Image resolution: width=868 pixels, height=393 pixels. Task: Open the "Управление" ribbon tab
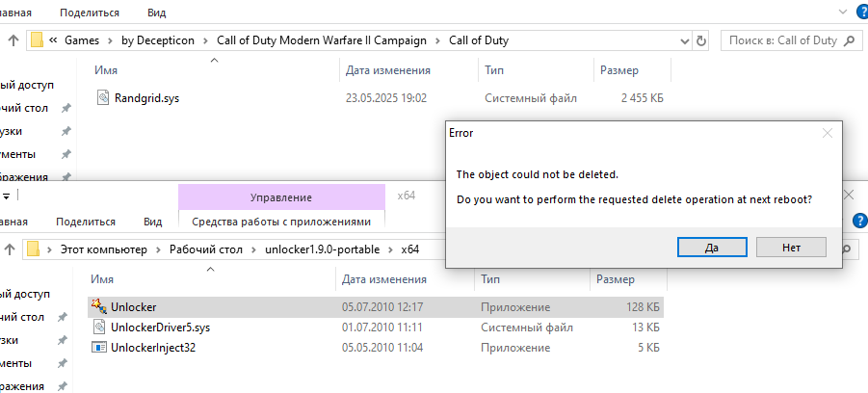point(280,197)
